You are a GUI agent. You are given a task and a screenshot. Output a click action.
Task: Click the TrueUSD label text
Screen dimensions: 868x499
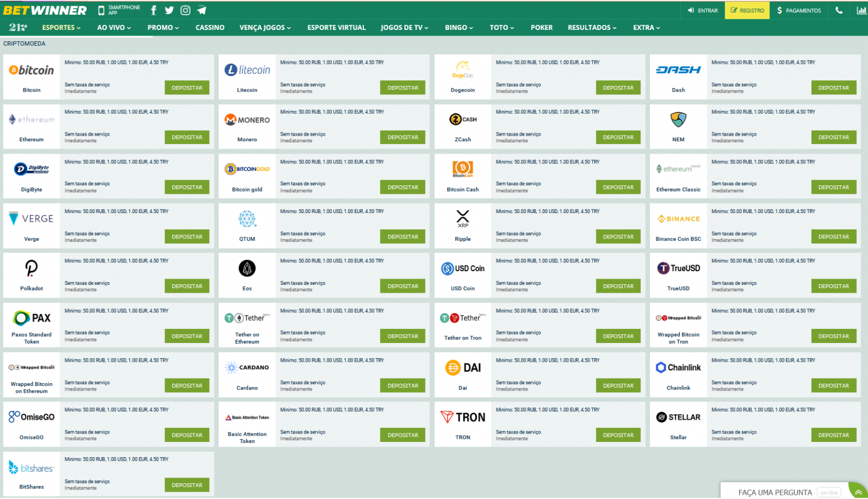[x=678, y=288]
